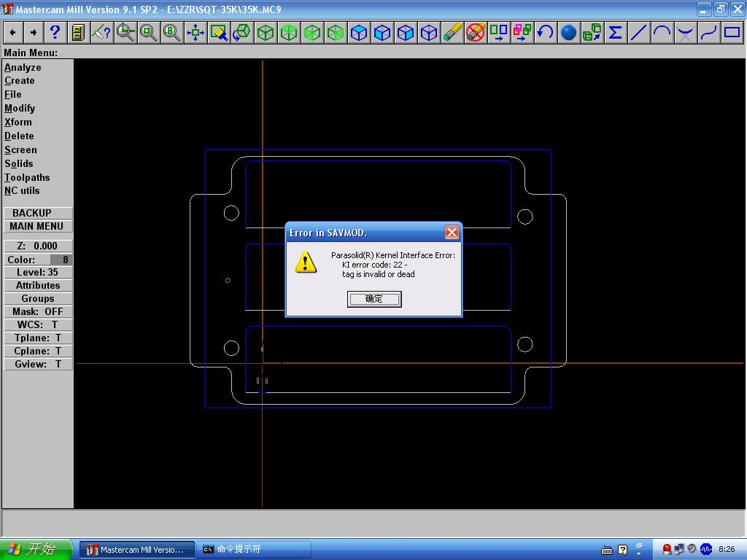The height and width of the screenshot is (560, 747).
Task: Click the plain green isometric view cube
Action: point(266,33)
